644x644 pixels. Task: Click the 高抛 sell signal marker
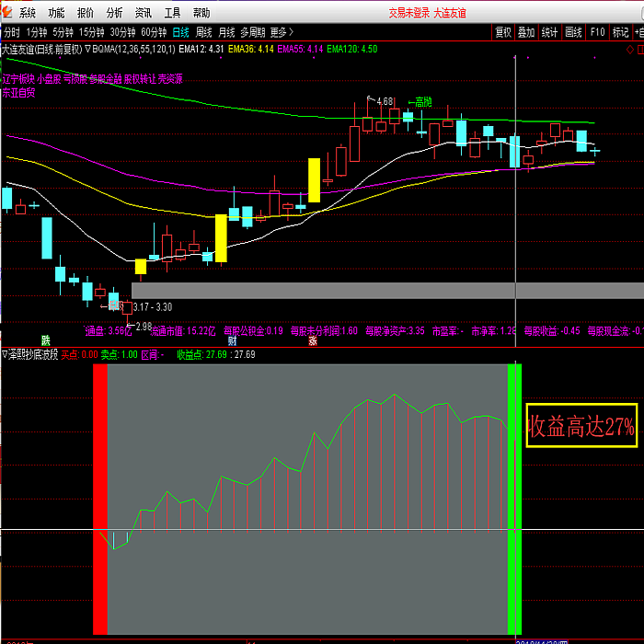tap(420, 102)
